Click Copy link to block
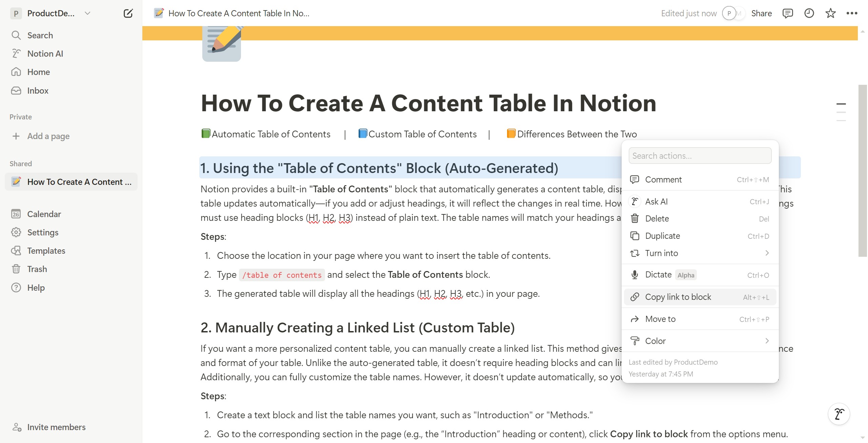 coord(700,297)
